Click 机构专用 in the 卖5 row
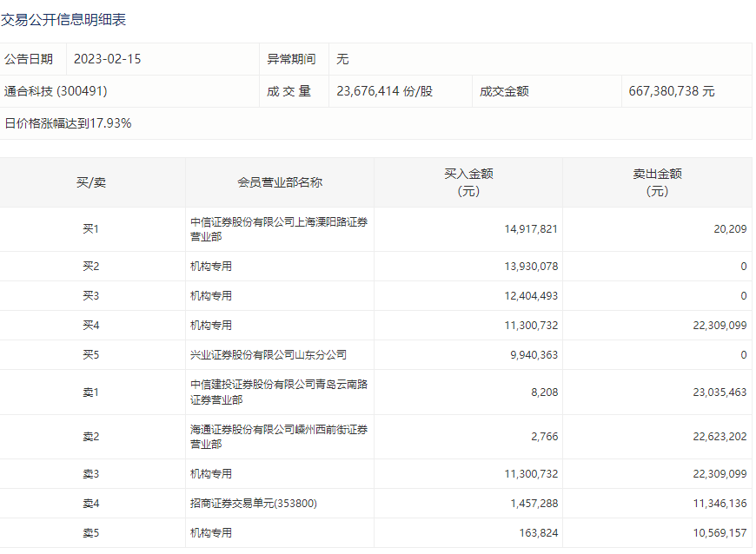756x554 pixels. pos(210,533)
